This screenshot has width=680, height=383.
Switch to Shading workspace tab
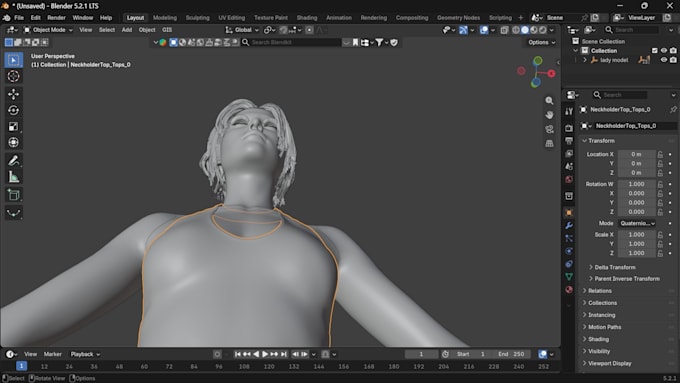tap(307, 18)
